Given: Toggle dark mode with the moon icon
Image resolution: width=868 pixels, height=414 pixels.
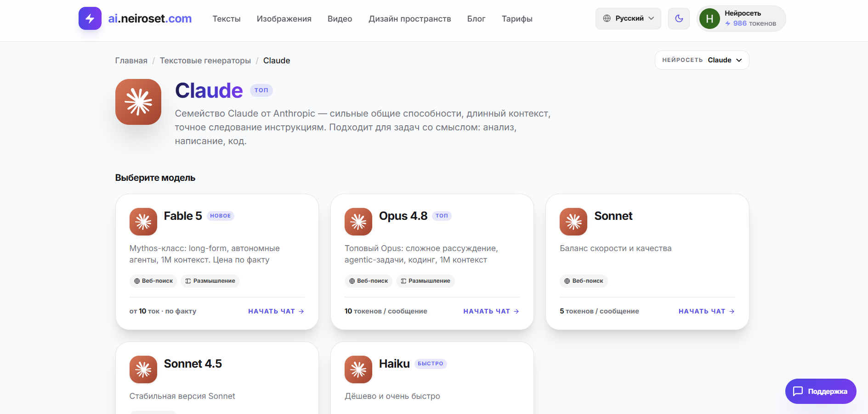Looking at the screenshot, I should tap(679, 18).
